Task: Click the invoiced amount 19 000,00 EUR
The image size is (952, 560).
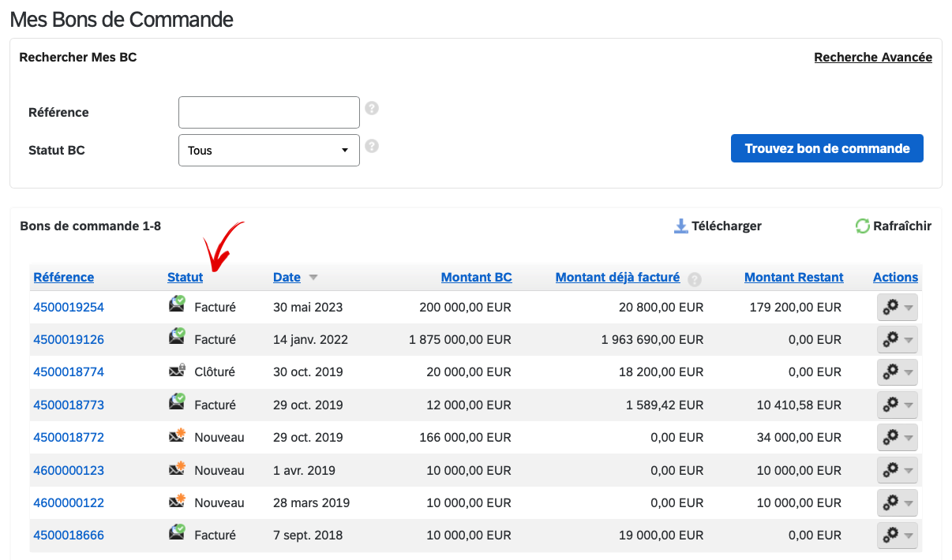Action: (x=661, y=535)
